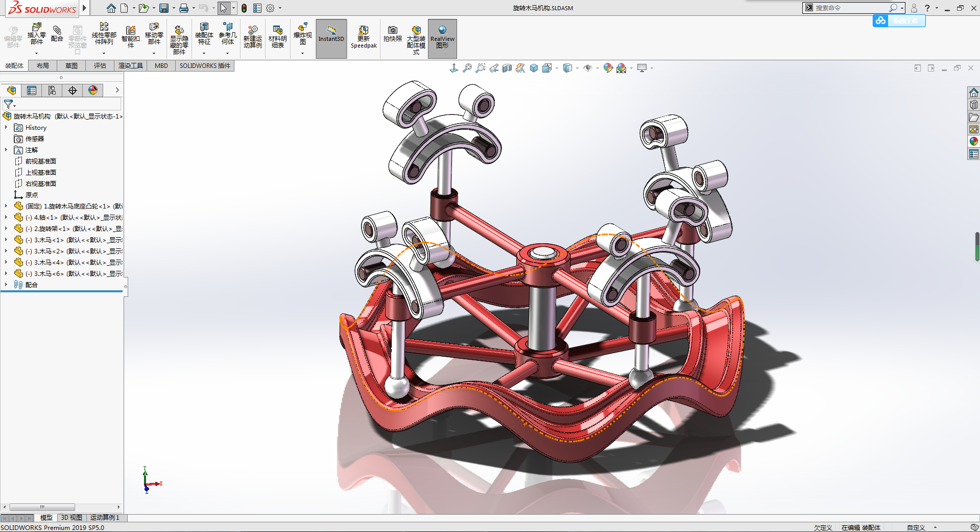
Task: Open the Hide/Show Items eye dropdown
Action: tap(597, 68)
